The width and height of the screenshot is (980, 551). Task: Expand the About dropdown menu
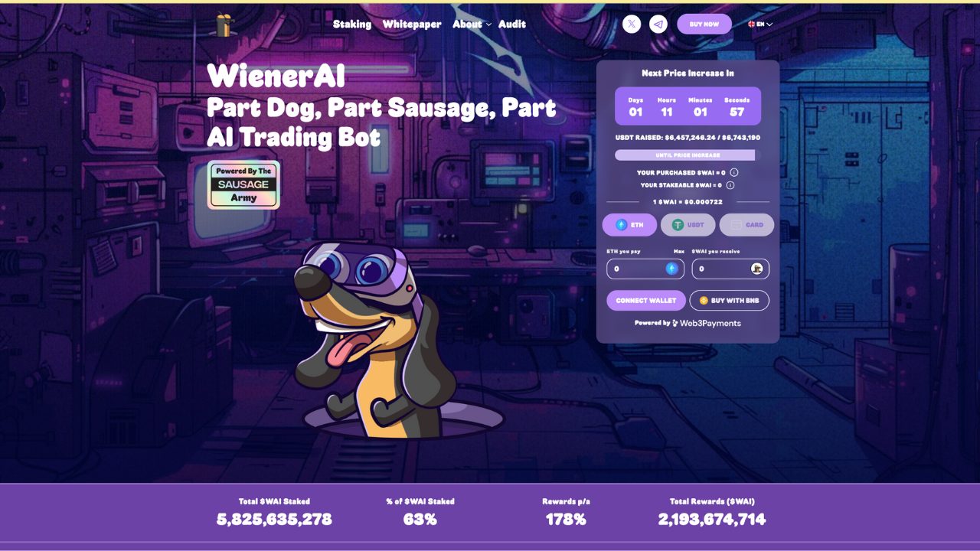(472, 24)
